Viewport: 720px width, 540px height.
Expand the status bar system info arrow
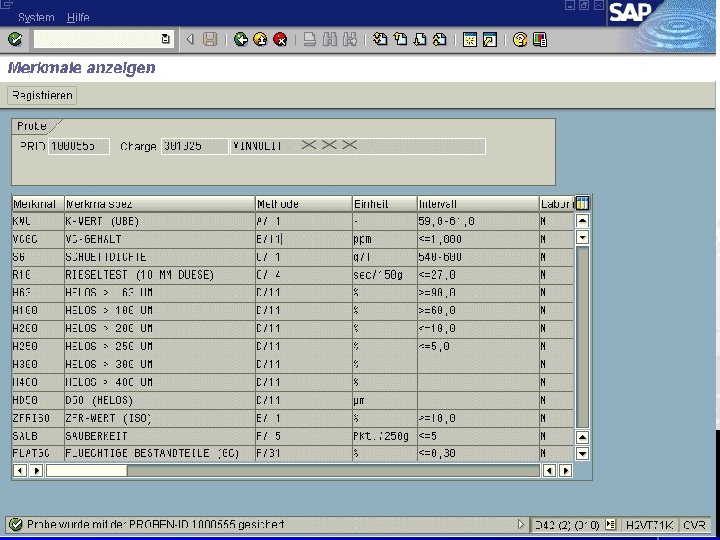pyautogui.click(x=521, y=524)
